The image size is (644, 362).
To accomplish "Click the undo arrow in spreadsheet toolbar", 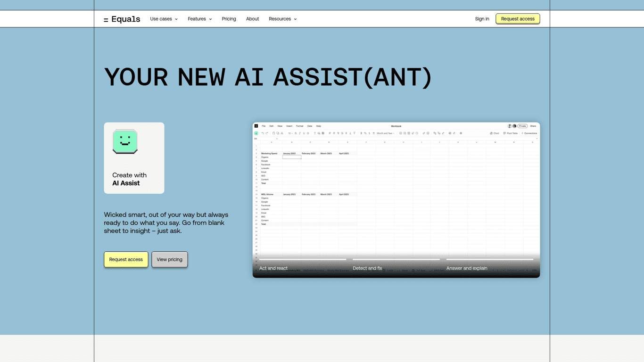I will pos(263,133).
